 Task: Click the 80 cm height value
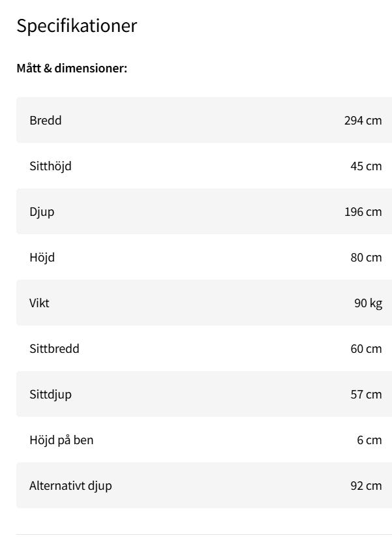pyautogui.click(x=366, y=257)
